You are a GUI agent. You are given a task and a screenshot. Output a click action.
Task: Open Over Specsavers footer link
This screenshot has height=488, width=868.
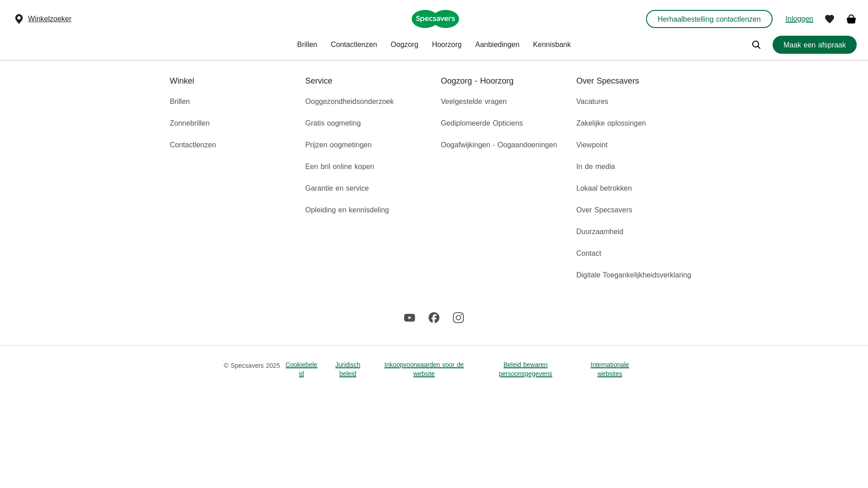point(604,210)
